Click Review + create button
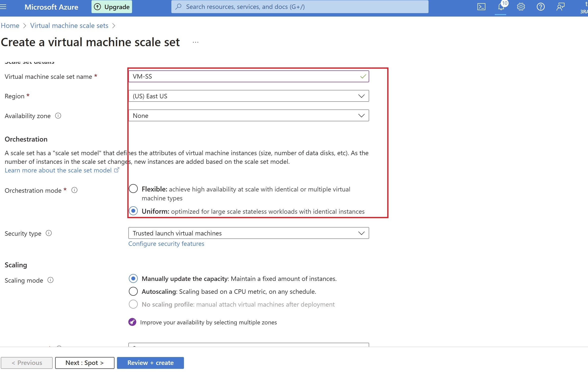Image resolution: width=588 pixels, height=379 pixels. point(150,363)
